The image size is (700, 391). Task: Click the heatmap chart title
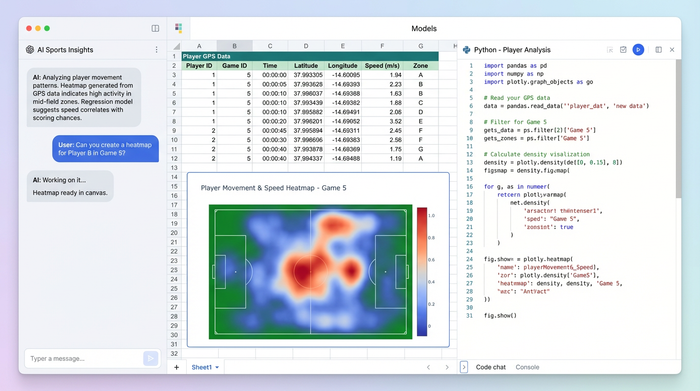click(x=273, y=188)
